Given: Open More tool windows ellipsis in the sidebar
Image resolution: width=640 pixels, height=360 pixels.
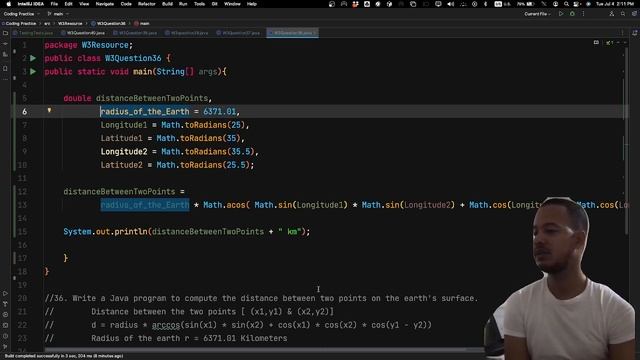Looking at the screenshot, I should pyautogui.click(x=5, y=79).
